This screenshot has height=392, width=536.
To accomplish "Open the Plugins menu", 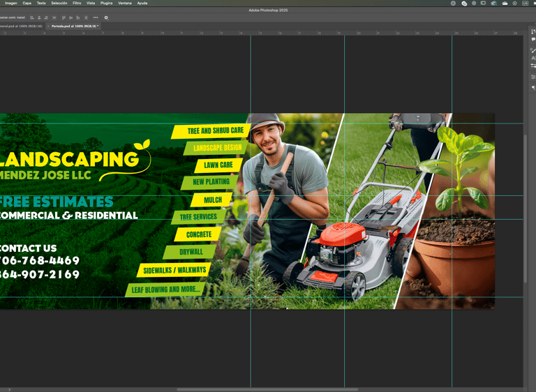I will (106, 3).
